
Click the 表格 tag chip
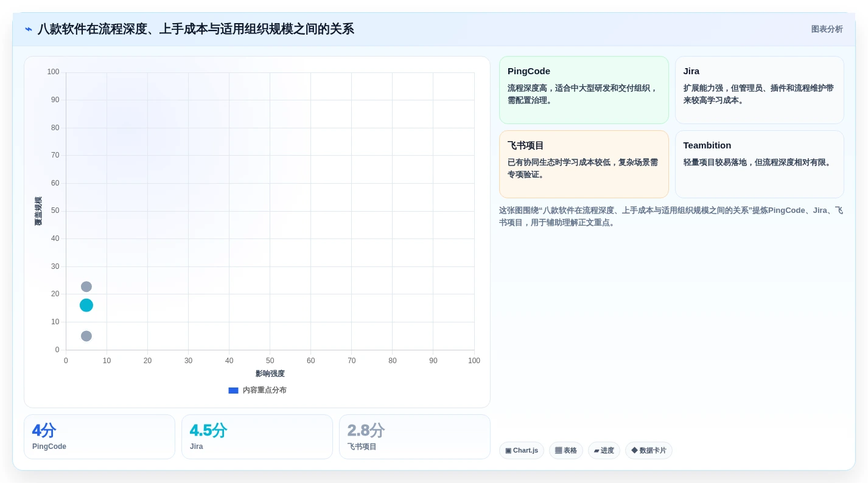point(566,451)
